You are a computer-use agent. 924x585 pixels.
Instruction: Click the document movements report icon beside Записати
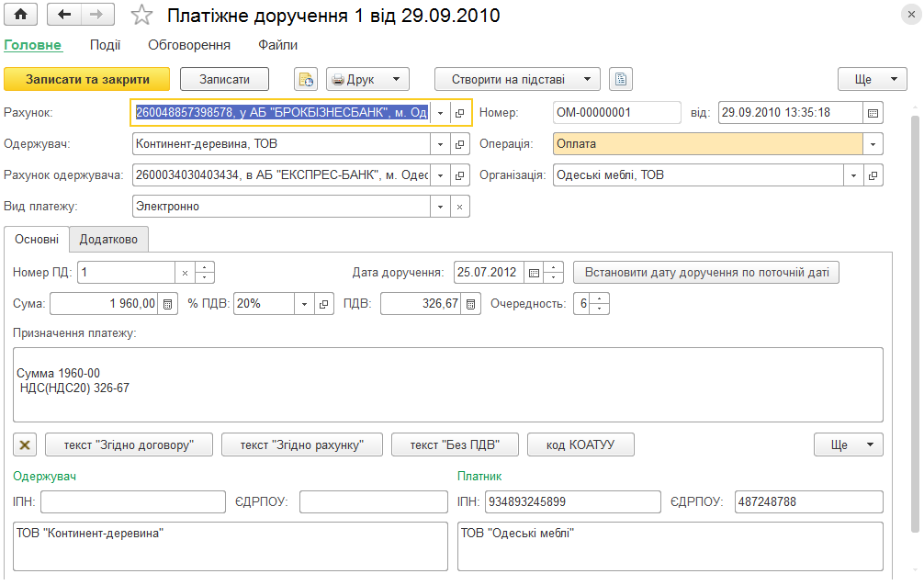tap(306, 79)
